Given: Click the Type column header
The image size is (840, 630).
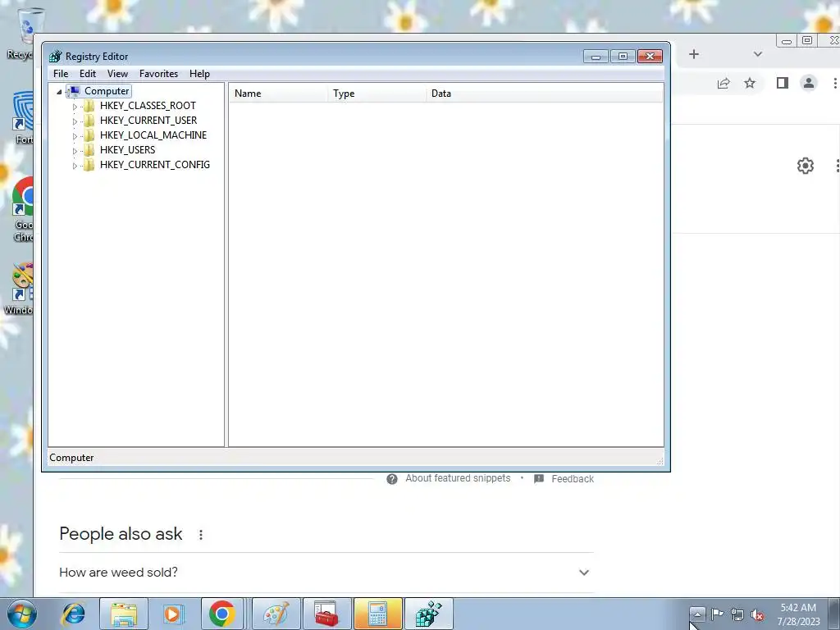Looking at the screenshot, I should click(377, 94).
